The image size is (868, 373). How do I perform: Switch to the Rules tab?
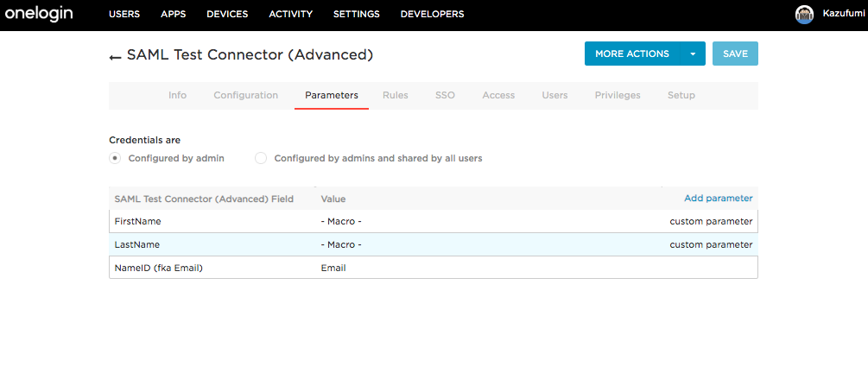[396, 95]
